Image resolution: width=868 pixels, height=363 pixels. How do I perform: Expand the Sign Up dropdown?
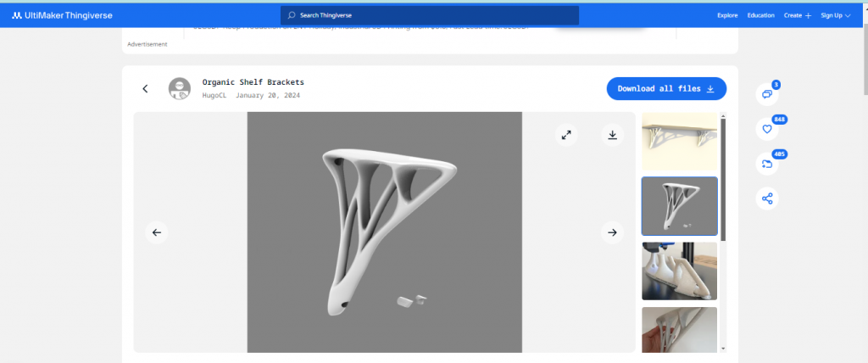click(x=836, y=15)
